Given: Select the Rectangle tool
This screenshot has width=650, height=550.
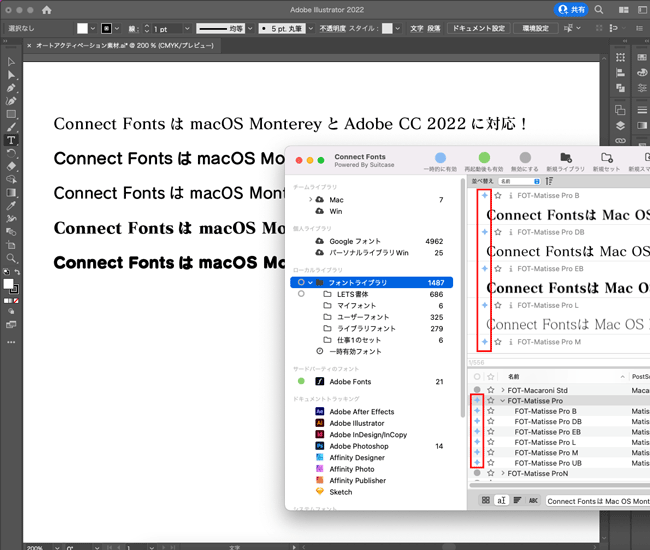Looking at the screenshot, I should [11, 114].
